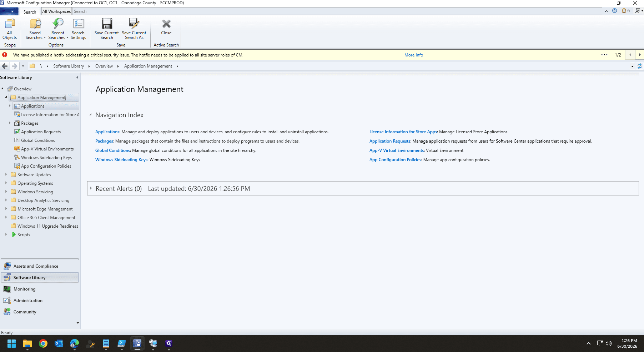The height and width of the screenshot is (352, 644).
Task: Expand the Software Updates folder
Action: [x=6, y=174]
